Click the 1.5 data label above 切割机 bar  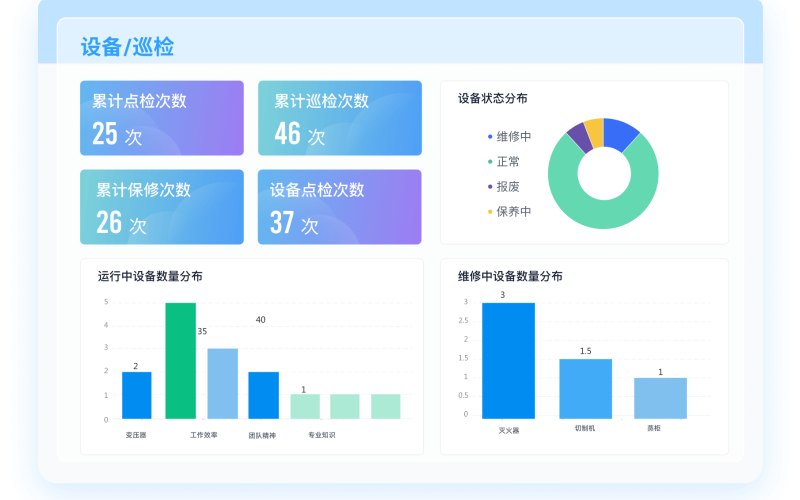(x=586, y=351)
